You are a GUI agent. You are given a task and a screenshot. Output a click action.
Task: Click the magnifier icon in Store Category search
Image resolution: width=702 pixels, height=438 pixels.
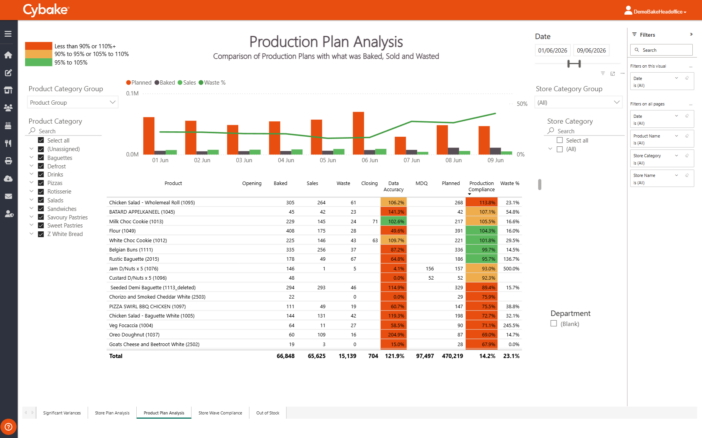[551, 131]
